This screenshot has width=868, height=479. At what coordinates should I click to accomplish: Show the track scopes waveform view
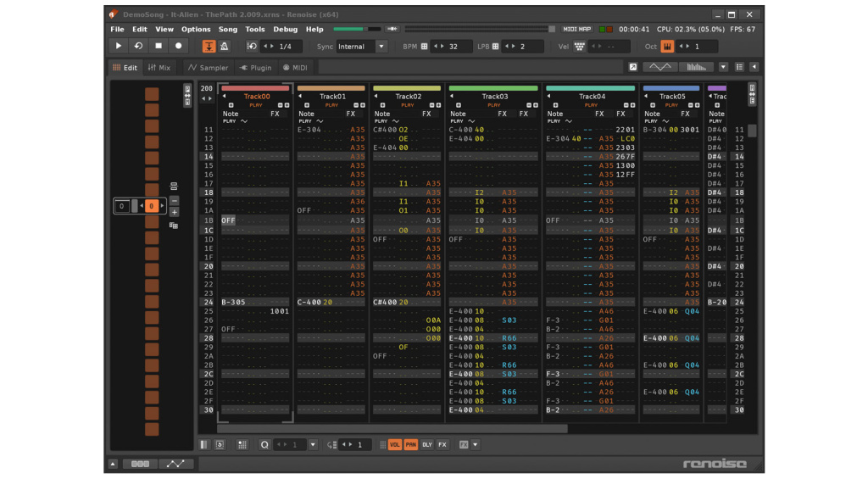pos(659,67)
